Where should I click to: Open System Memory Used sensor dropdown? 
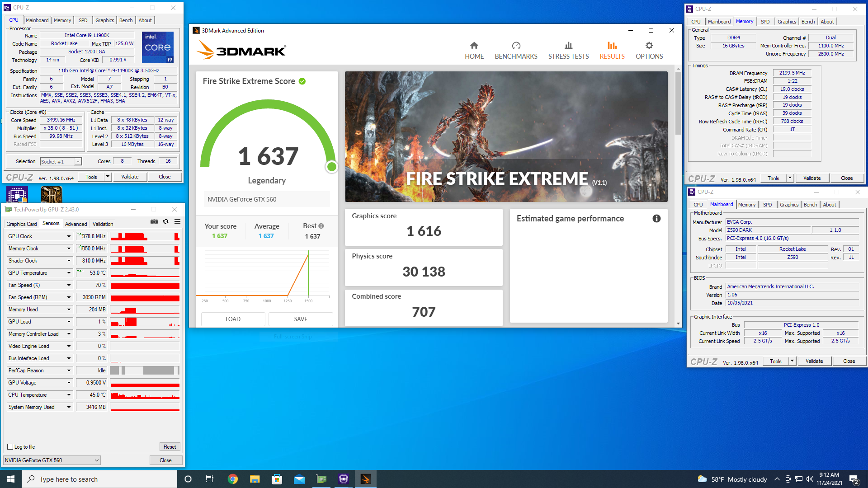[x=69, y=407]
